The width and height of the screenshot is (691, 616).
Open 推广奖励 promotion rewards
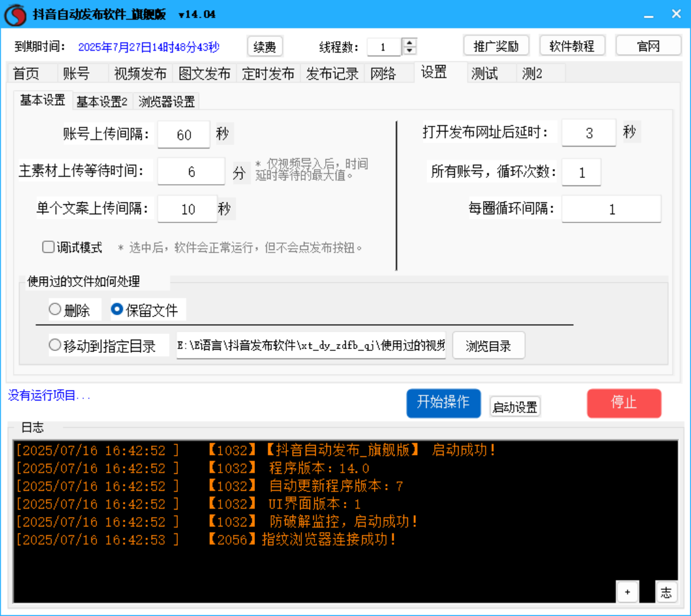pos(496,46)
